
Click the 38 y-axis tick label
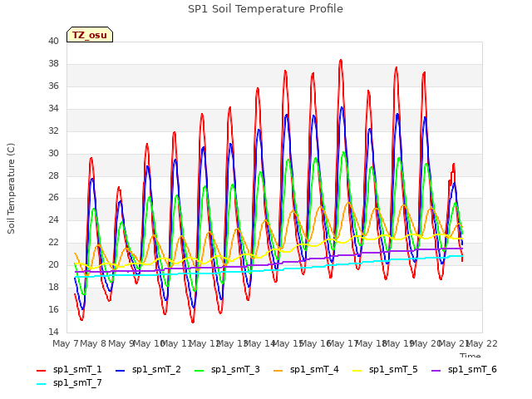coord(53,63)
